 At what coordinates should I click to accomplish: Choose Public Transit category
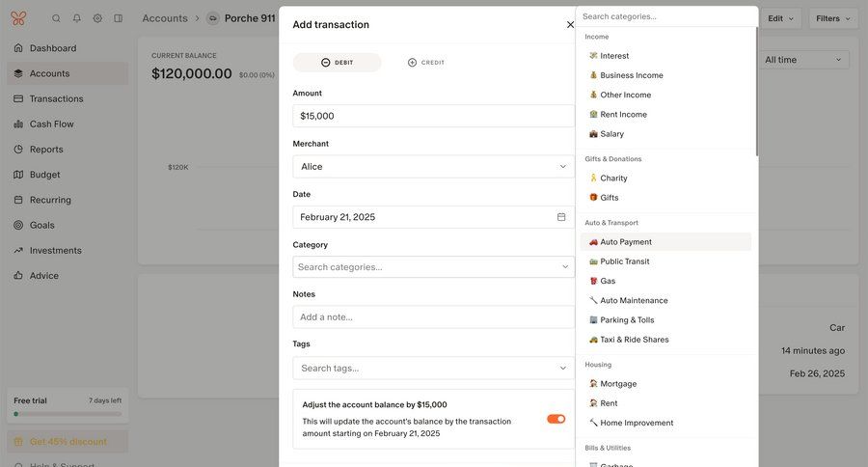[x=665, y=261]
